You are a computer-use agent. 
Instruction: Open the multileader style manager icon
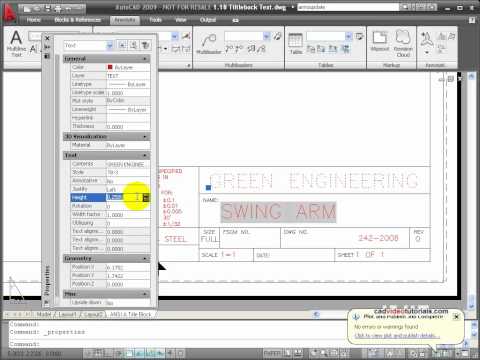[x=277, y=36]
